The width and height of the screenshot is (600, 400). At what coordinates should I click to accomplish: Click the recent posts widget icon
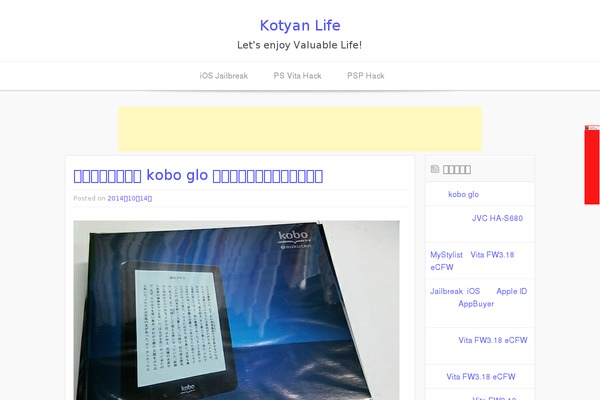pos(435,169)
